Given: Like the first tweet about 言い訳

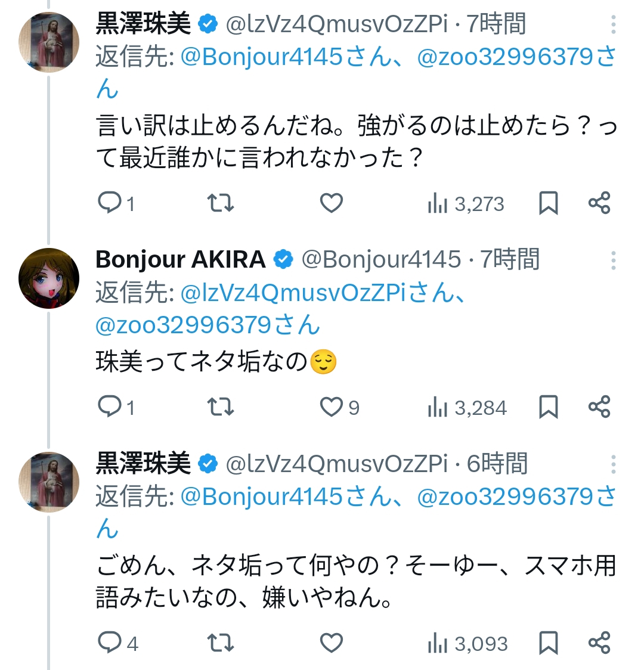Looking at the screenshot, I should point(332,204).
